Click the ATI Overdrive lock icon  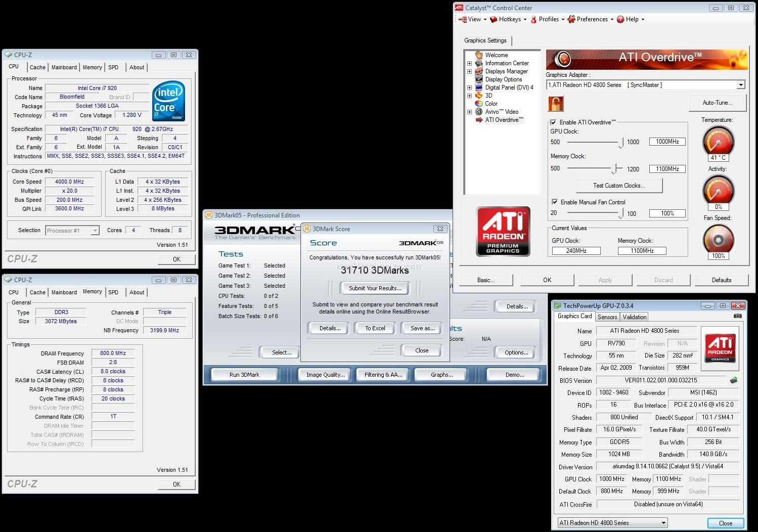tap(556, 104)
